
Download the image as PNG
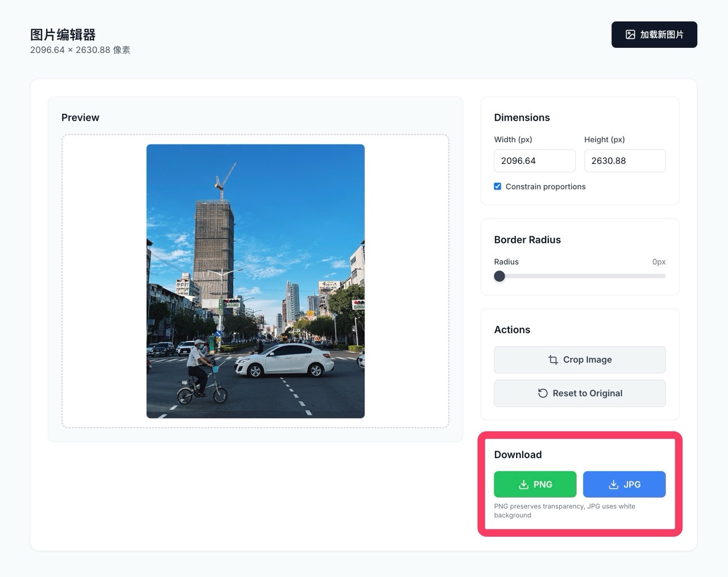(535, 484)
